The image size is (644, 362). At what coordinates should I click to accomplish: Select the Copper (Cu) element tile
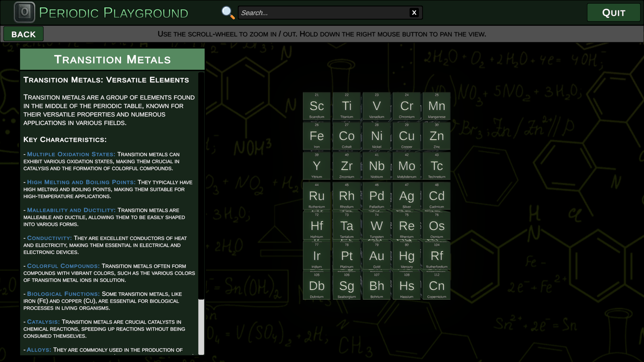point(407,136)
